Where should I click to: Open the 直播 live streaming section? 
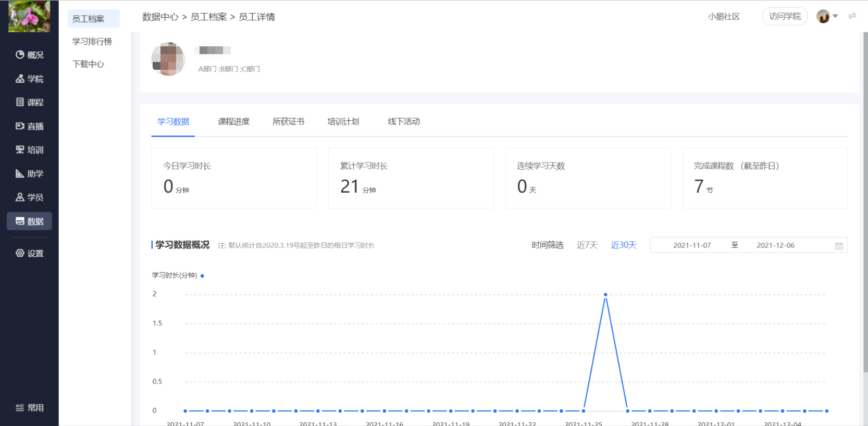(29, 126)
